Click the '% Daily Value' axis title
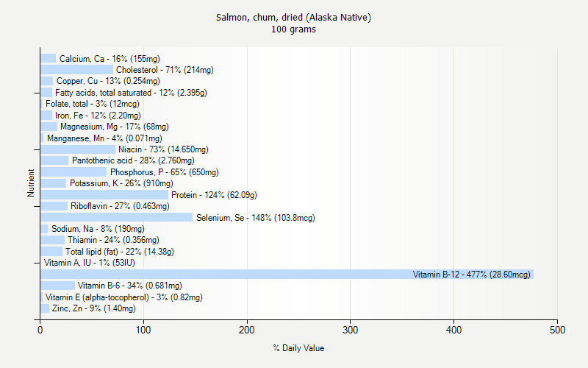Viewport: 588px width, 368px height. point(298,348)
